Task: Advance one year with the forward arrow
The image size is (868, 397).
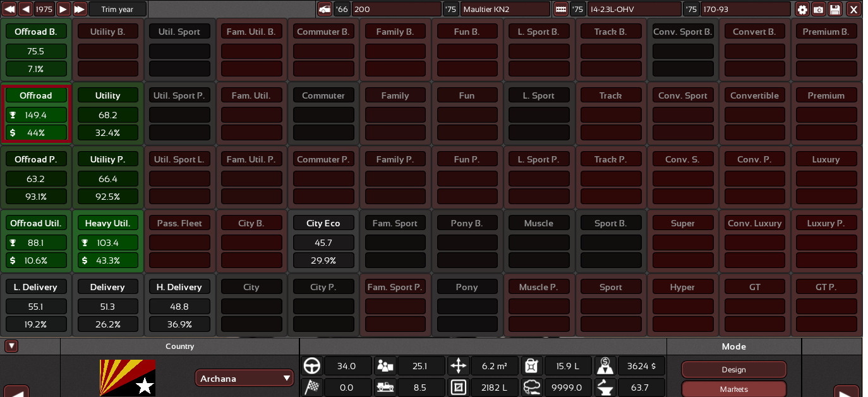Action: [x=63, y=9]
